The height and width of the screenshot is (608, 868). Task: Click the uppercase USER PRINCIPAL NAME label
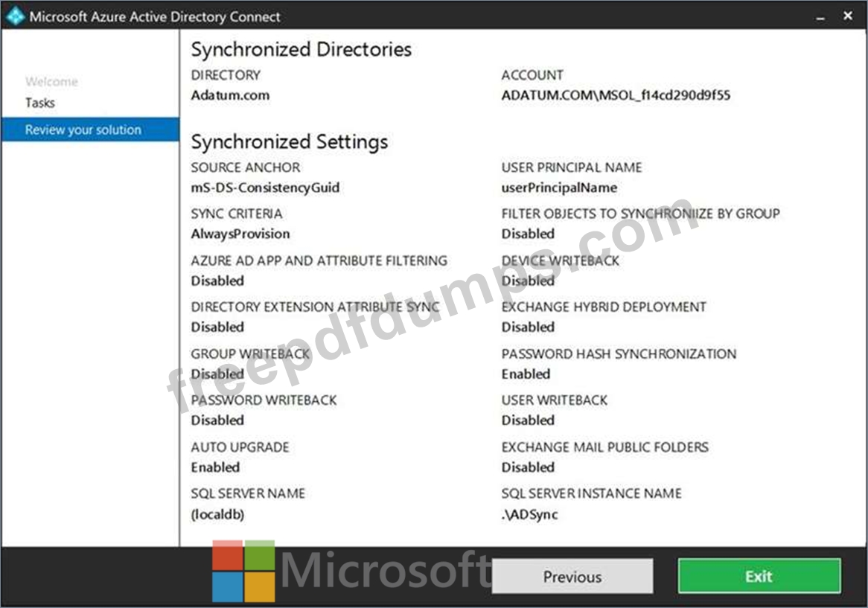tap(572, 167)
